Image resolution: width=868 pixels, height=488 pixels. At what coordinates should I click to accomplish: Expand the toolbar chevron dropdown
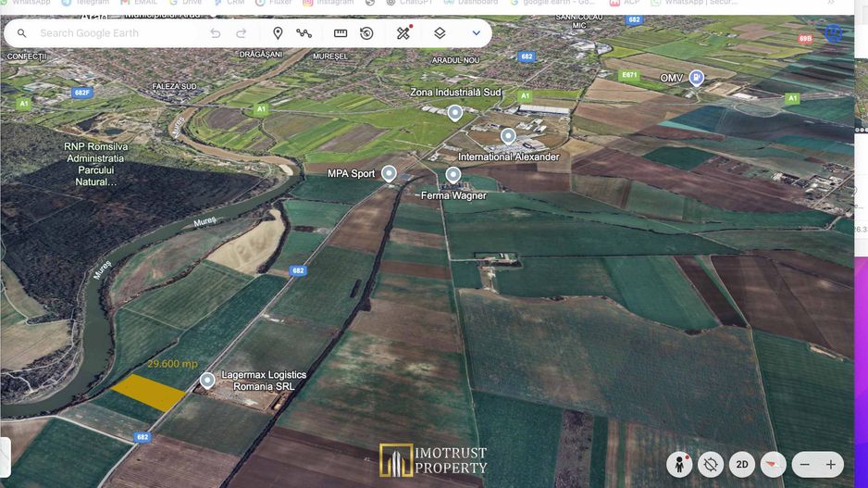tap(477, 33)
